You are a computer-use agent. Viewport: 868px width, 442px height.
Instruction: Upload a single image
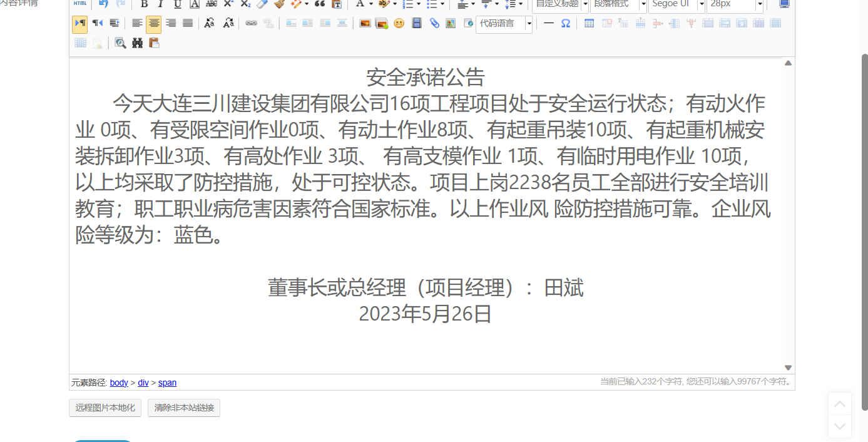(x=365, y=24)
